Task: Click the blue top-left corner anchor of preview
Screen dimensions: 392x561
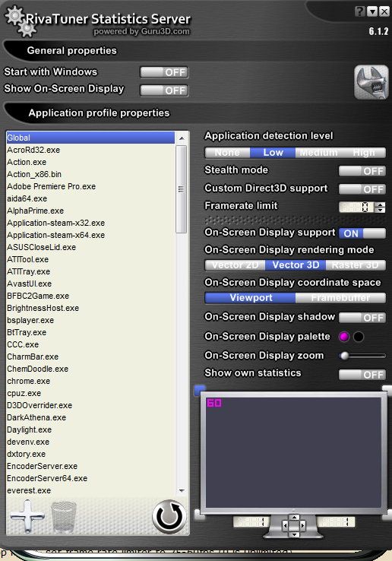Action: pyautogui.click(x=200, y=390)
